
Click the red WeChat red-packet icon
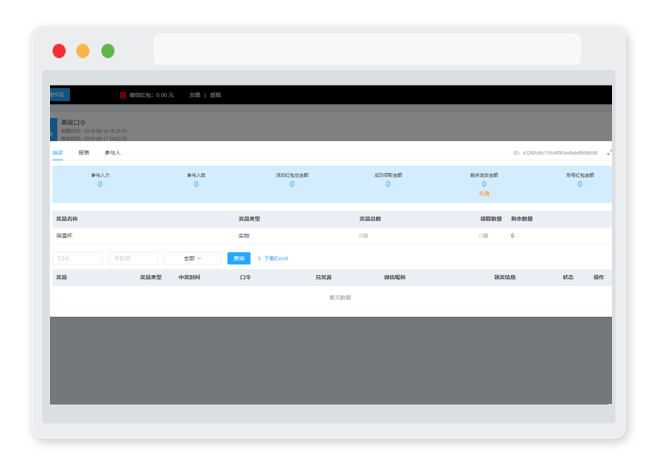click(123, 95)
